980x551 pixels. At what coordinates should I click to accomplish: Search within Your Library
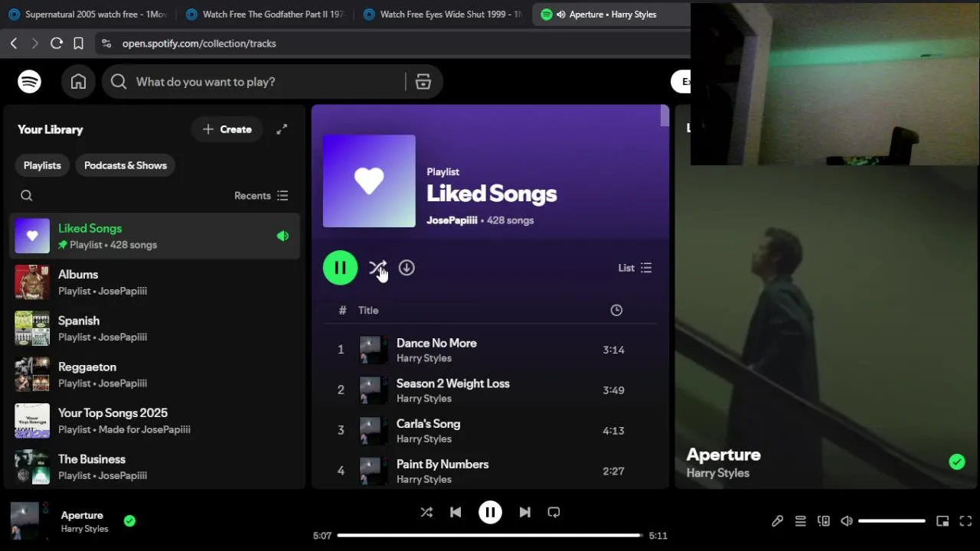[x=27, y=196]
